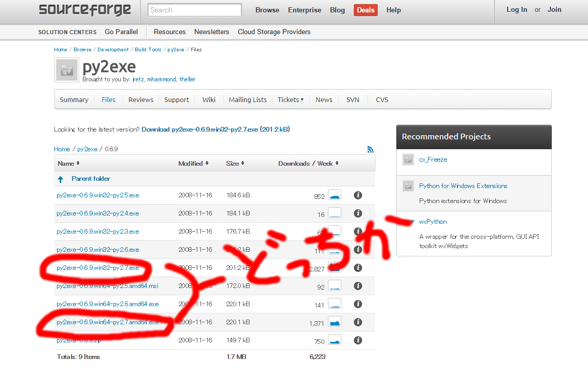View info for py2exe-0.6.9.win64-py2.7.amd64.exe

[358, 322]
